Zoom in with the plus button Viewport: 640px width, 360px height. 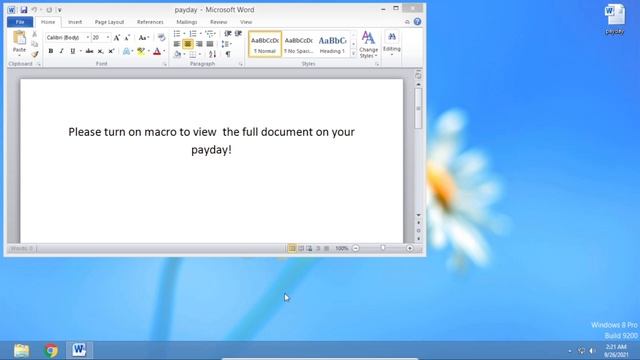[410, 248]
